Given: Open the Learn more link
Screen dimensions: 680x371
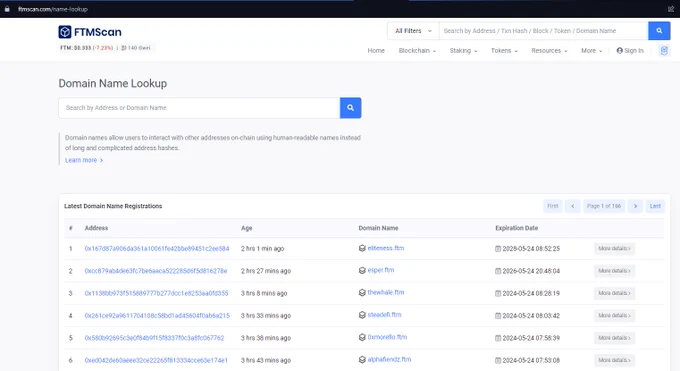Looking at the screenshot, I should point(84,160).
